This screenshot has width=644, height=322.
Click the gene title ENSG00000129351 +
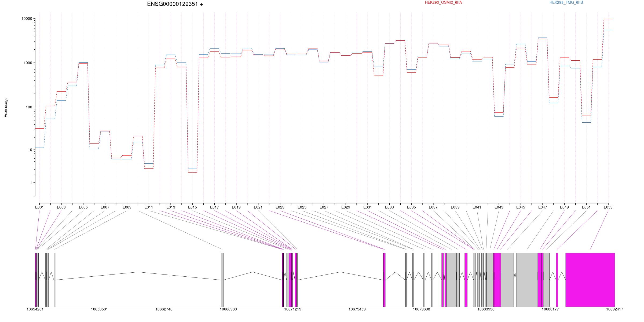coord(175,4)
